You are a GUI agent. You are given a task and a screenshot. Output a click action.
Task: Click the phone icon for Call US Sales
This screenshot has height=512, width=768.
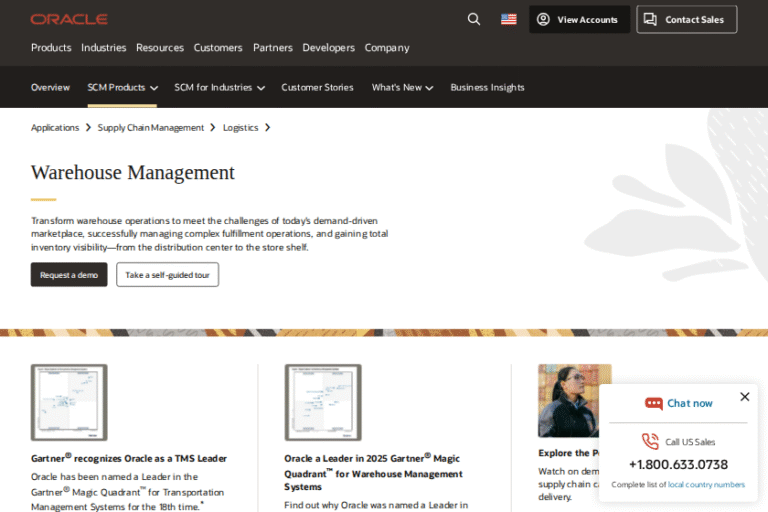[650, 442]
